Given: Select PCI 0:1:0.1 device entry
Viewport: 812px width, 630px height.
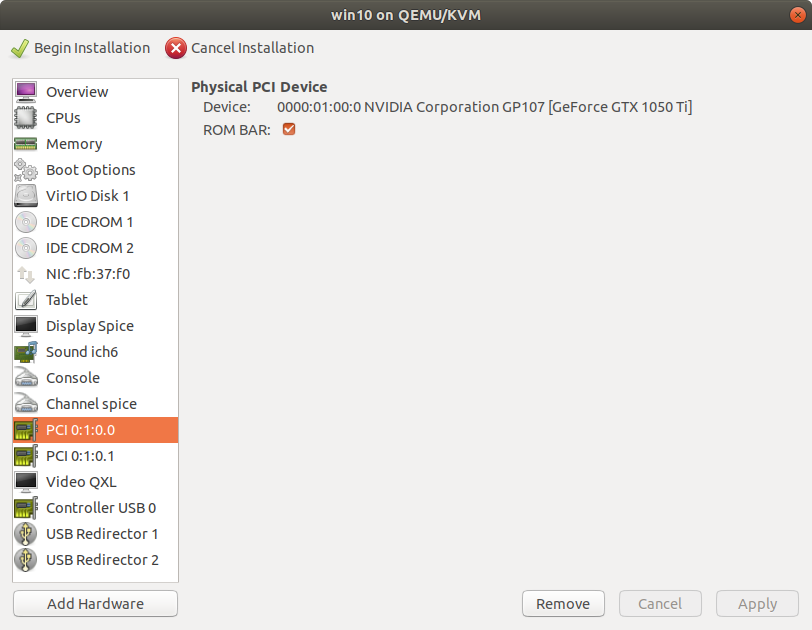Looking at the screenshot, I should tap(80, 456).
